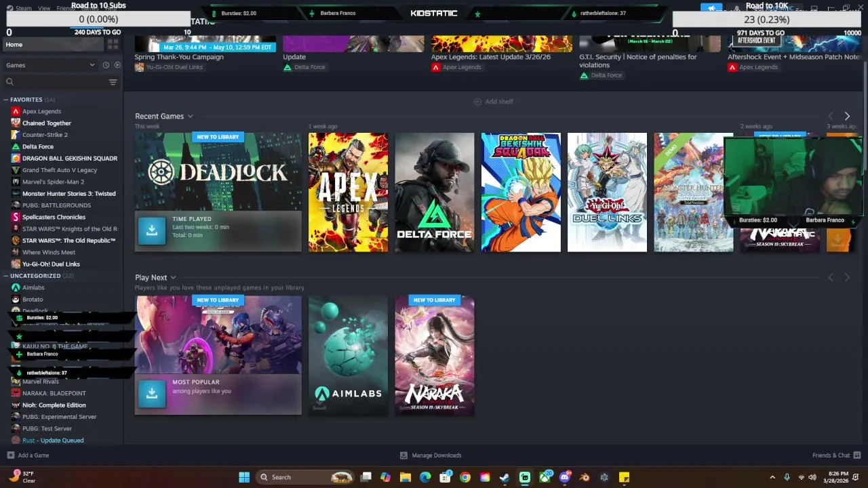Open the Yu-Gi-Oh! Duel Links cover art
This screenshot has height=488, width=868.
point(607,192)
